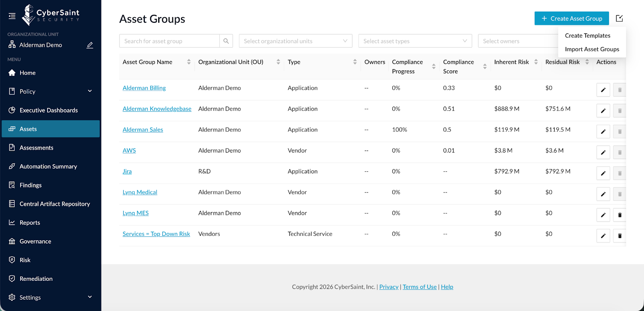Open the Select organizational units dropdown
The height and width of the screenshot is (311, 644).
(295, 41)
